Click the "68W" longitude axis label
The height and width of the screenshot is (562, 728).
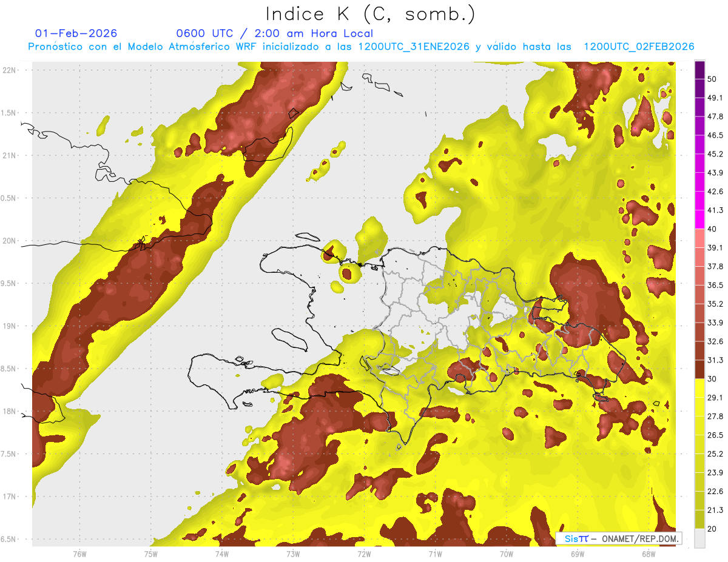[x=649, y=554]
